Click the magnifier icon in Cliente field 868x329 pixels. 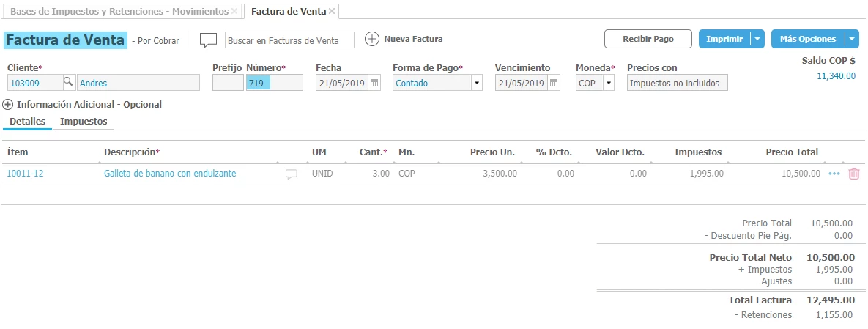[67, 83]
